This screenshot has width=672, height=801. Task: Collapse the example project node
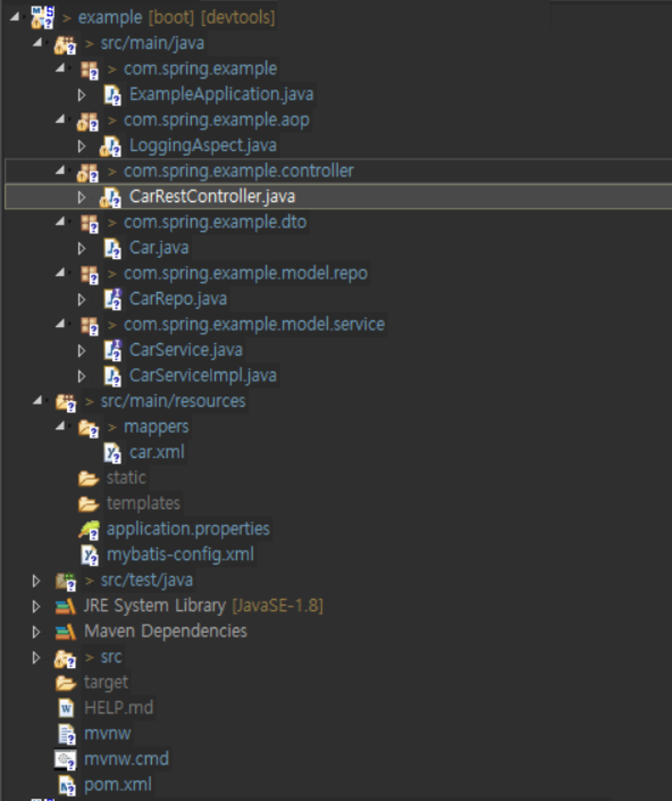(x=15, y=17)
